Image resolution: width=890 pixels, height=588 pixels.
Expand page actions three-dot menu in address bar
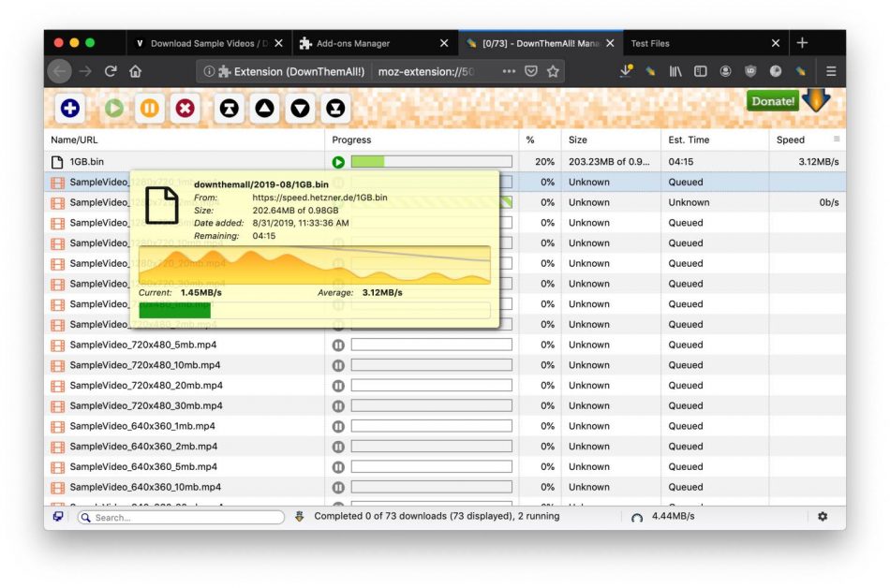click(509, 71)
